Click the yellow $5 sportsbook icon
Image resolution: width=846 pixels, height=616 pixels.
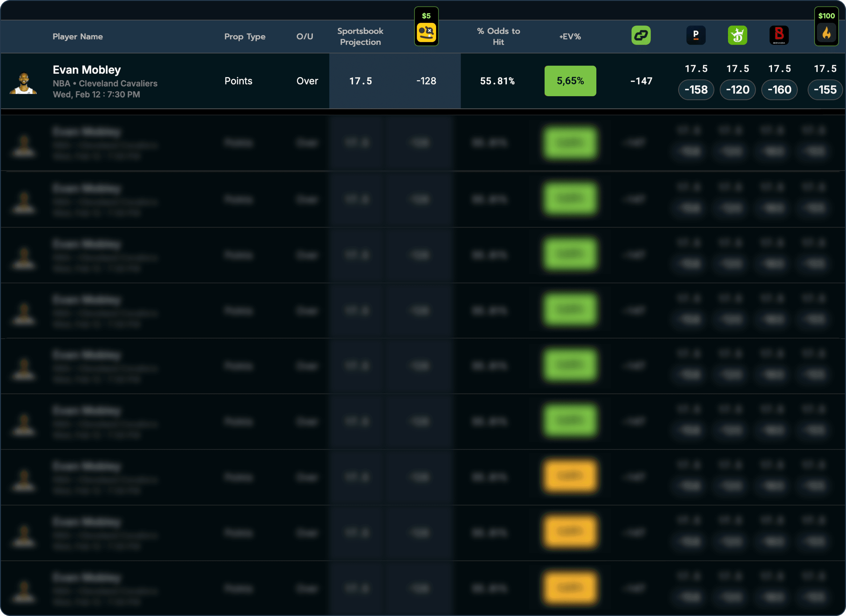coord(426,33)
